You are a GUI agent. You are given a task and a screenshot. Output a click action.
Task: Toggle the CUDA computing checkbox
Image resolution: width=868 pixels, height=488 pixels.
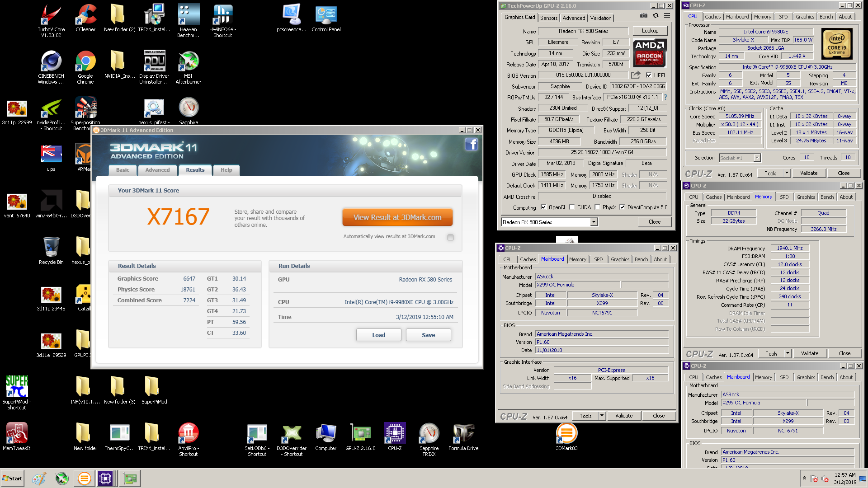click(x=572, y=207)
